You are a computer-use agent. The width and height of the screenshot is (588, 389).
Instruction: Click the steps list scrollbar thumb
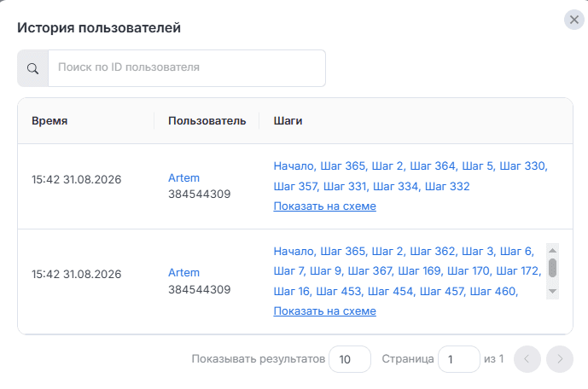(x=552, y=268)
